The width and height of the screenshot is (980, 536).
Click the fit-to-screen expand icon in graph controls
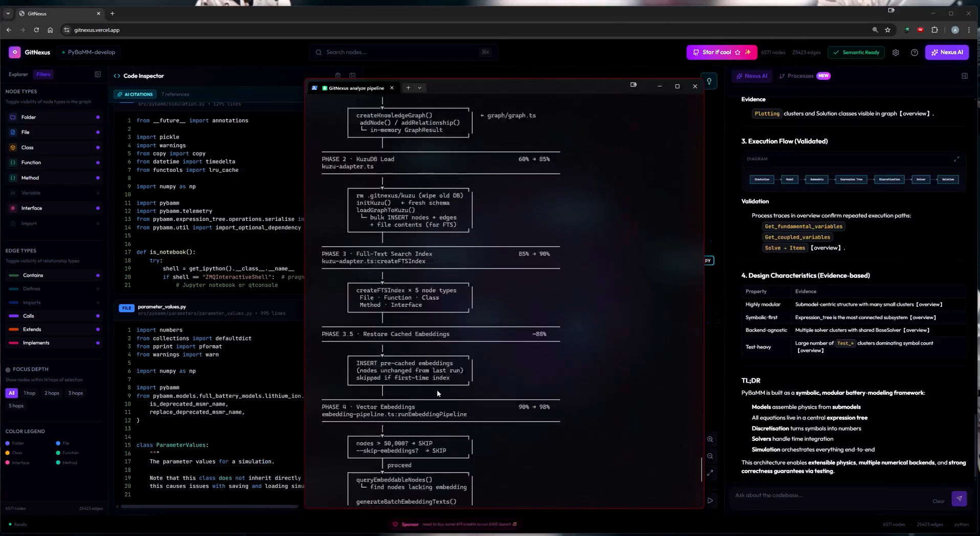point(710,473)
